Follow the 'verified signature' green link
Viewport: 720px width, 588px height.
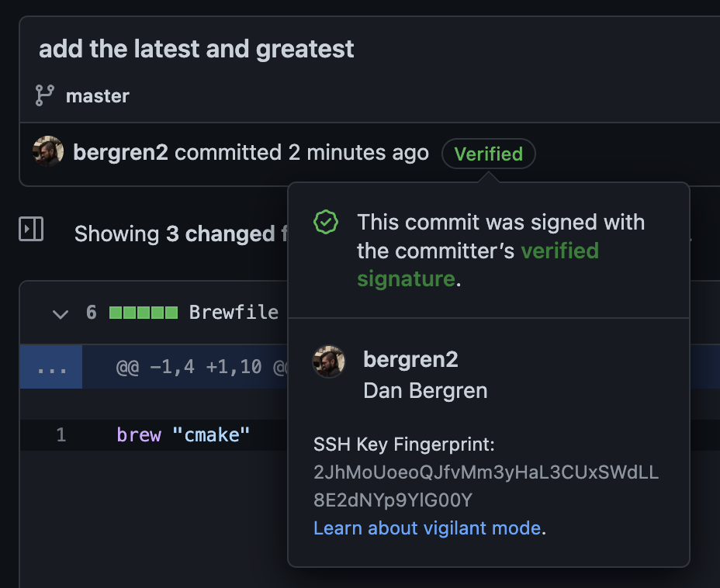click(x=478, y=265)
